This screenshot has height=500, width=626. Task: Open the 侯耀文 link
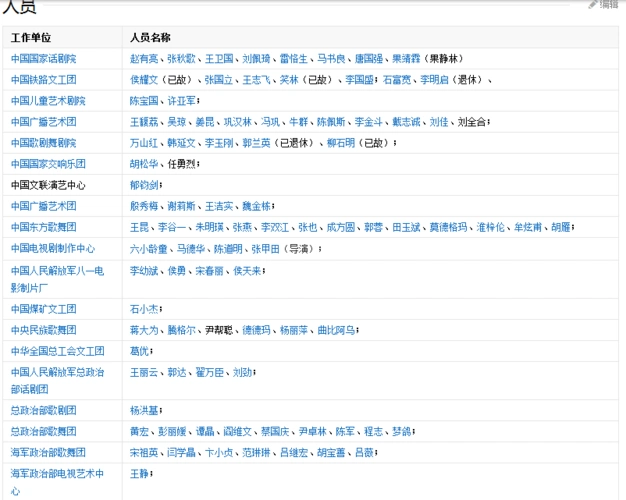(x=144, y=79)
